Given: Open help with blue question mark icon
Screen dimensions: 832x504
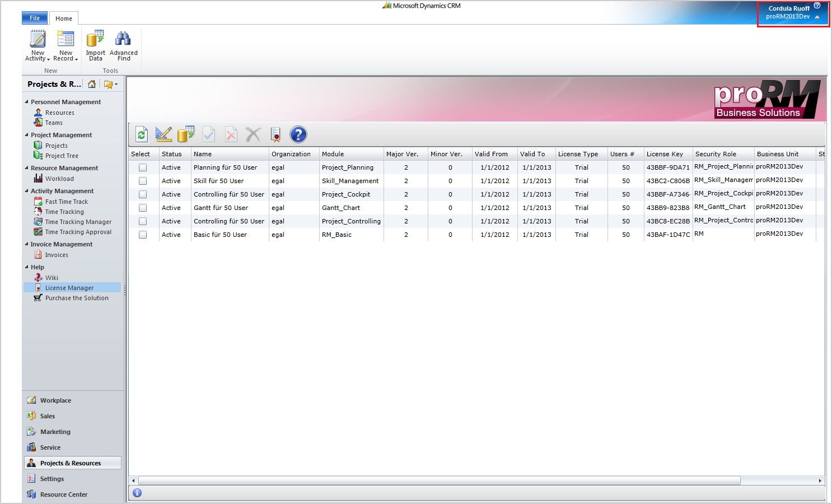Looking at the screenshot, I should pos(298,134).
